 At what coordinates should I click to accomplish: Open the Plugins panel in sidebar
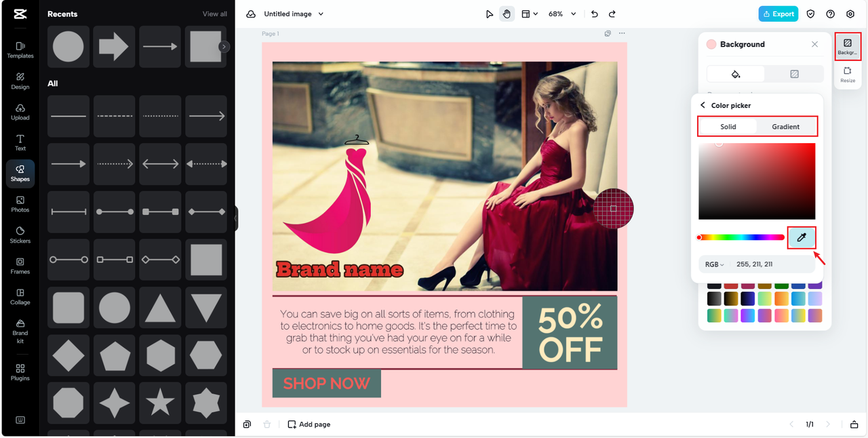click(x=20, y=372)
